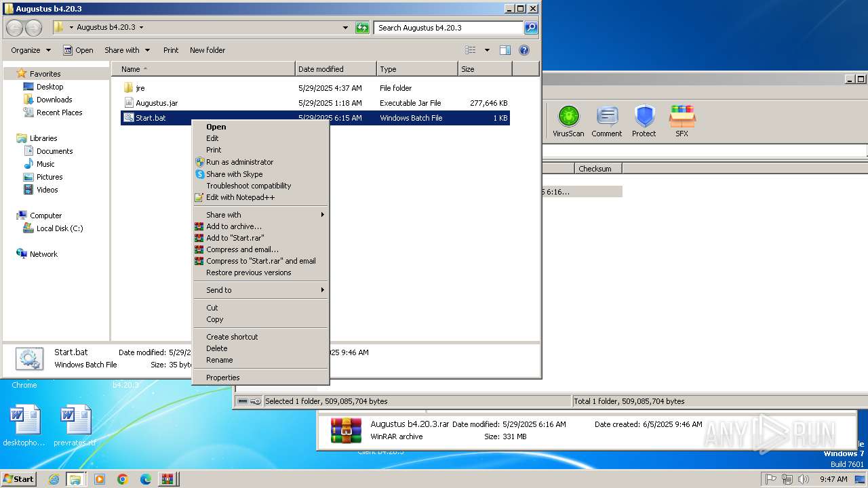Click the New folder button
Screen dimensions: 868x488
[x=208, y=50]
